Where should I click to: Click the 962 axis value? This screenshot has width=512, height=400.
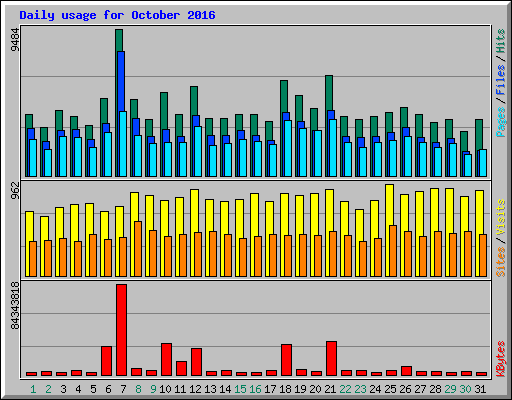click(15, 190)
